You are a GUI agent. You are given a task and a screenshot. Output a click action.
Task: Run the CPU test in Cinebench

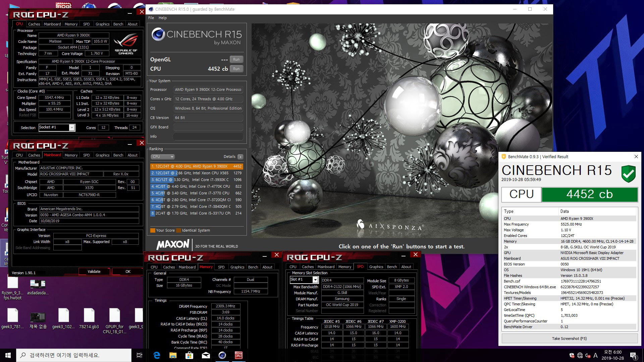tap(236, 69)
